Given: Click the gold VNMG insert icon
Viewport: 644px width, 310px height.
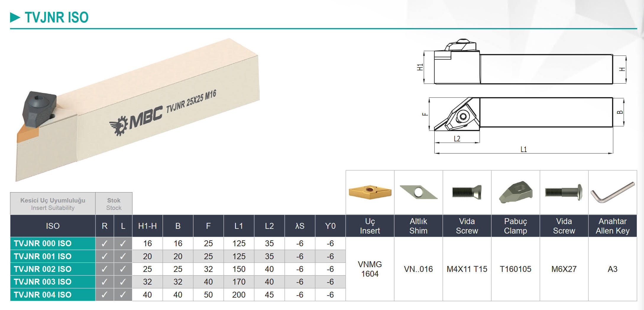Looking at the screenshot, I should (370, 192).
